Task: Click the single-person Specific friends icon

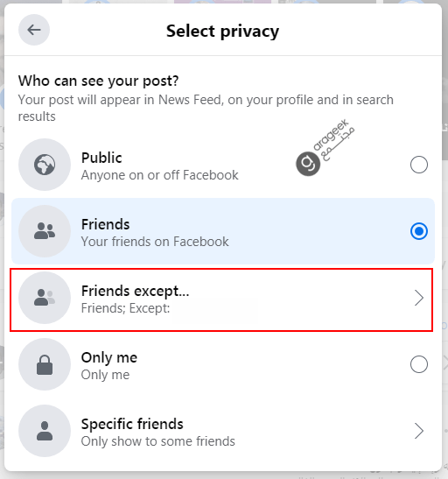Action: (x=45, y=431)
